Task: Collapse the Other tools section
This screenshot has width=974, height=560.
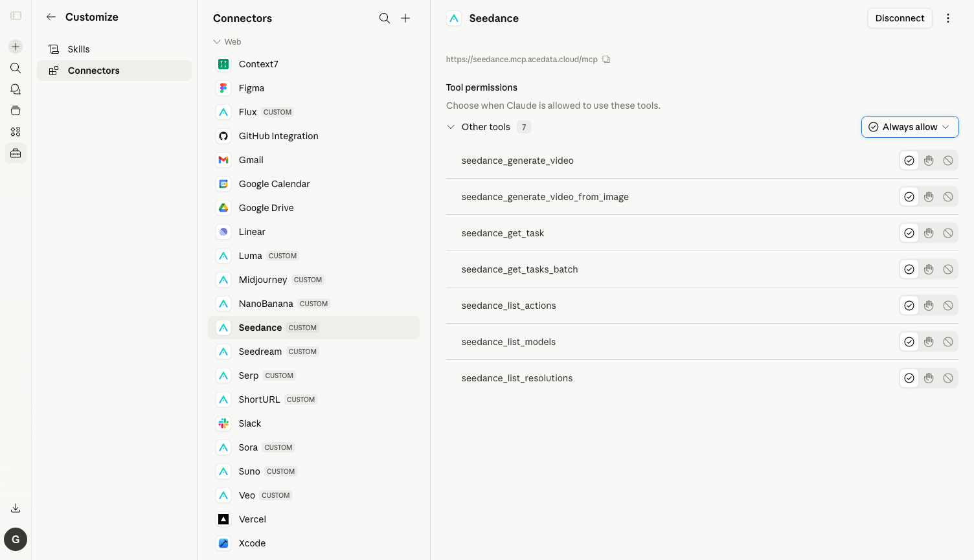Action: pyautogui.click(x=451, y=127)
